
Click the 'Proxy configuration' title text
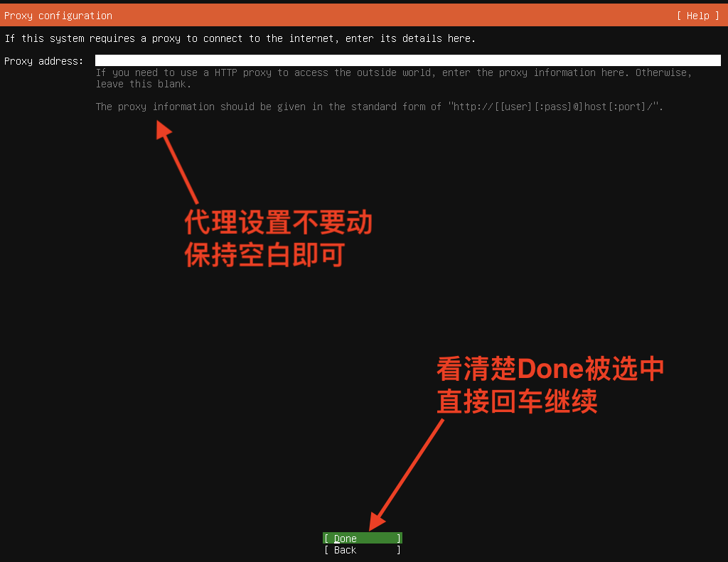coord(58,16)
